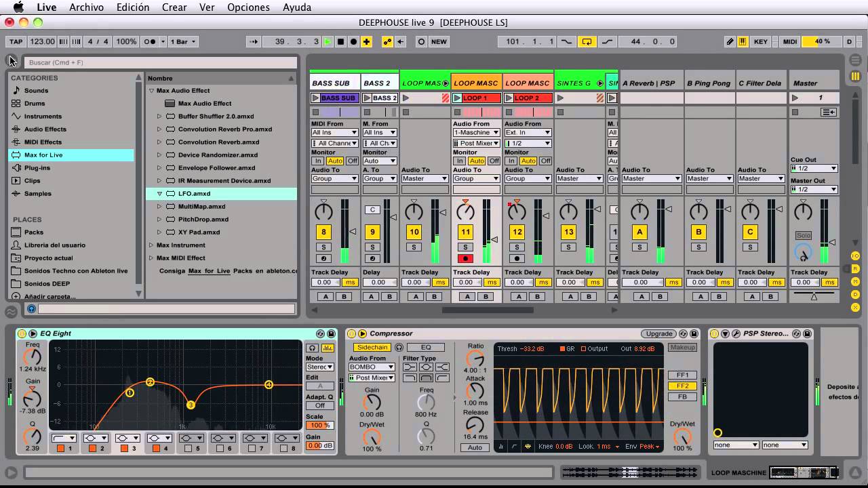Click the transport play button
The width and height of the screenshot is (868, 488).
tap(328, 41)
